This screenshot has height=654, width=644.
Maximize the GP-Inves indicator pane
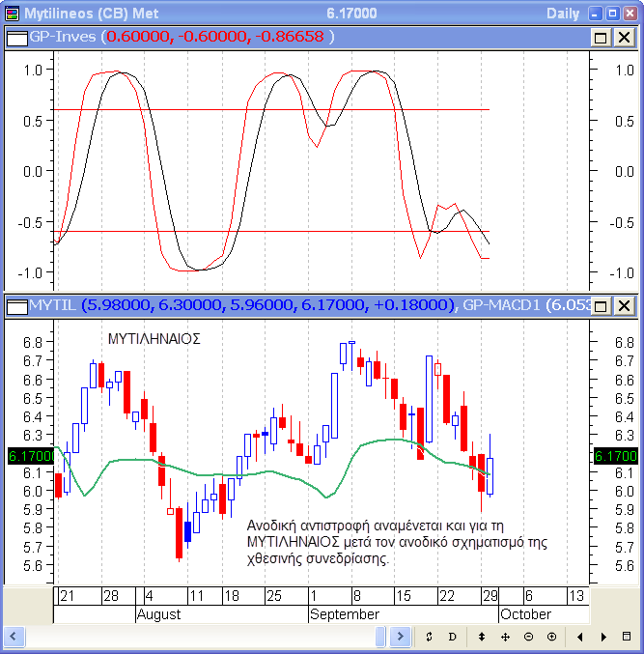(601, 37)
